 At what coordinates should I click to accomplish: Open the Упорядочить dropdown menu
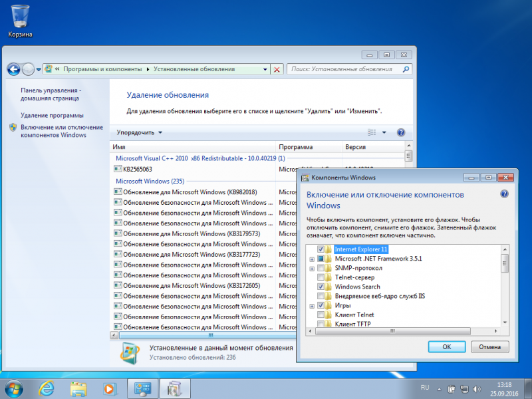pyautogui.click(x=139, y=132)
